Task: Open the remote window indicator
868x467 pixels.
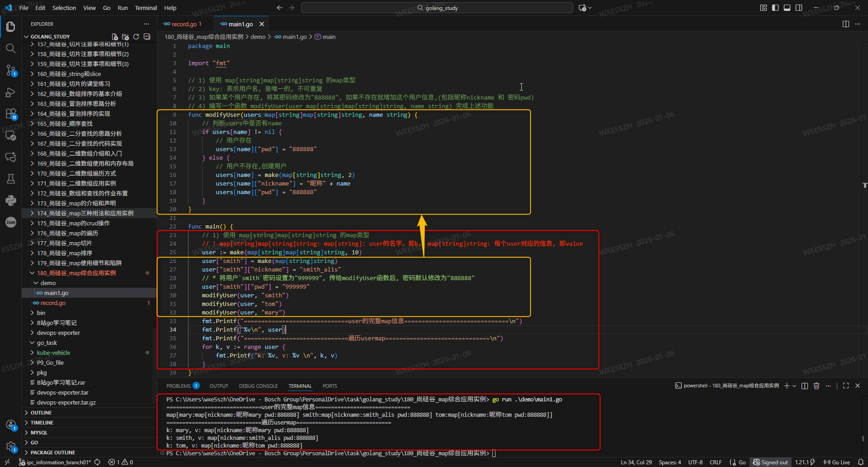Action: pyautogui.click(x=7, y=462)
